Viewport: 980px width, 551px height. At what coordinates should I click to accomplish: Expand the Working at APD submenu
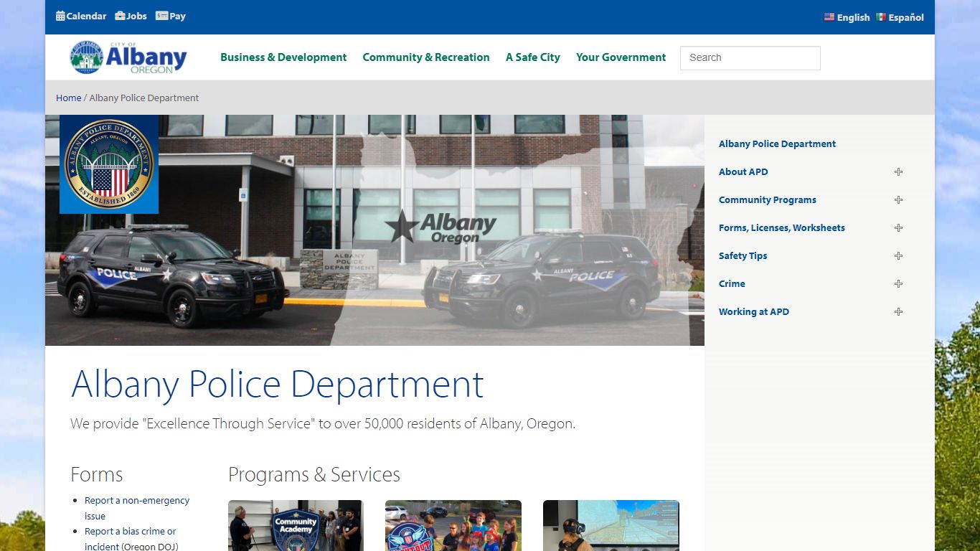pyautogui.click(x=898, y=312)
